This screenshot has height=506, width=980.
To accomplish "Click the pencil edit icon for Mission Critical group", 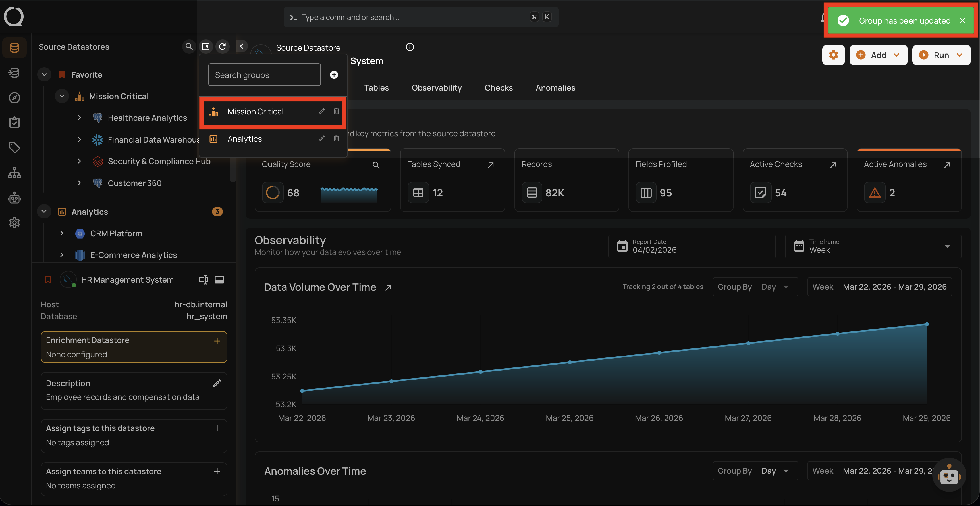I will pyautogui.click(x=321, y=111).
